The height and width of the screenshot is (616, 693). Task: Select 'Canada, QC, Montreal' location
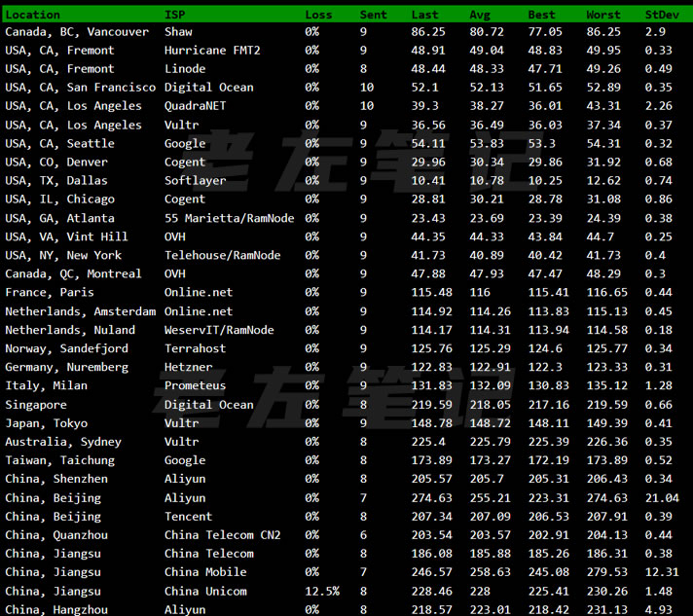(x=73, y=274)
